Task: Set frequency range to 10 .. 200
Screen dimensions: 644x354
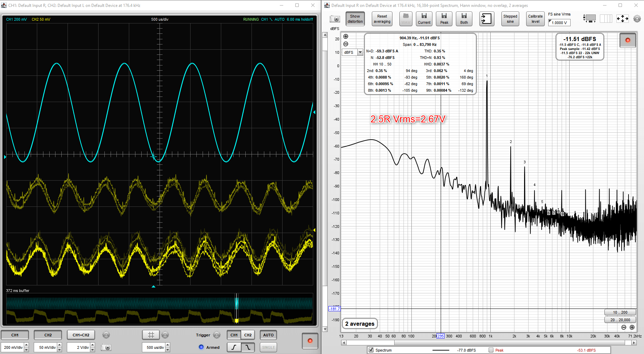Action: click(x=620, y=312)
